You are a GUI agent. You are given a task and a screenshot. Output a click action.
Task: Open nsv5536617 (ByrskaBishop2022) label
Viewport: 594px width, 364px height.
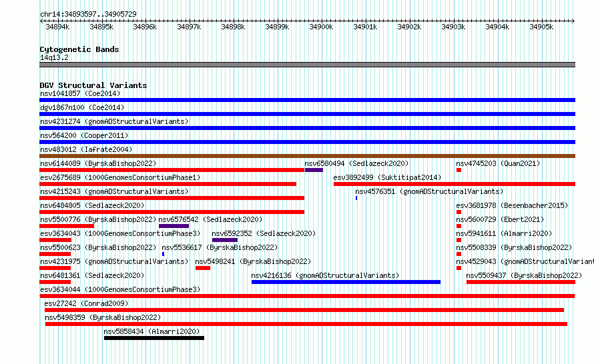point(220,247)
